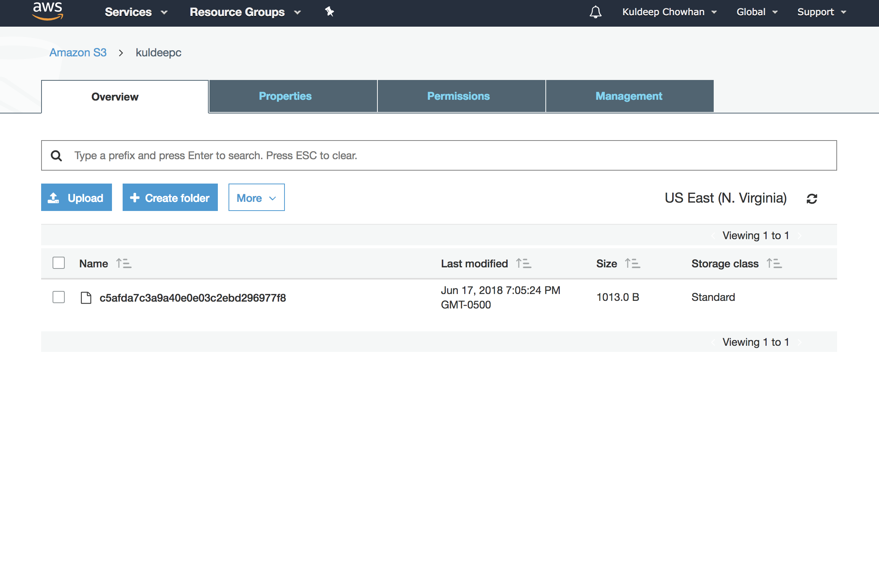Click the AWS logo home icon

48,11
